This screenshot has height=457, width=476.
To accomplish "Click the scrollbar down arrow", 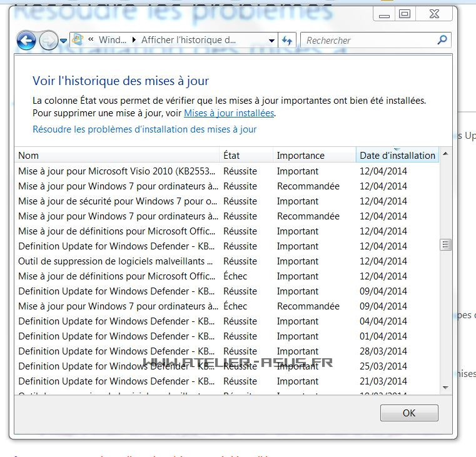I will (x=445, y=388).
